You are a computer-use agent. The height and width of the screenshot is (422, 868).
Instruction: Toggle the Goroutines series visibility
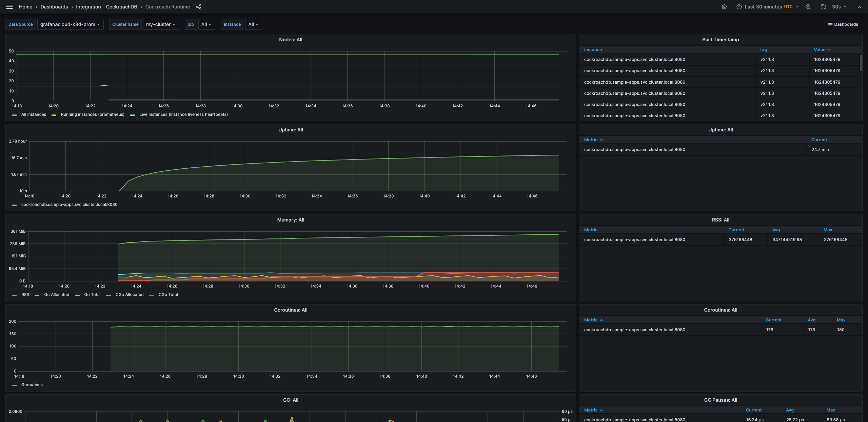[x=32, y=385]
